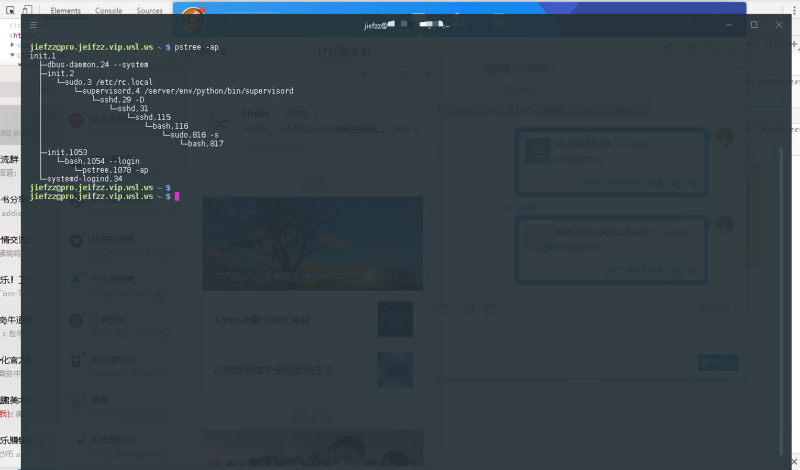Click the 'pstree,1078 -ap' line

click(x=115, y=170)
